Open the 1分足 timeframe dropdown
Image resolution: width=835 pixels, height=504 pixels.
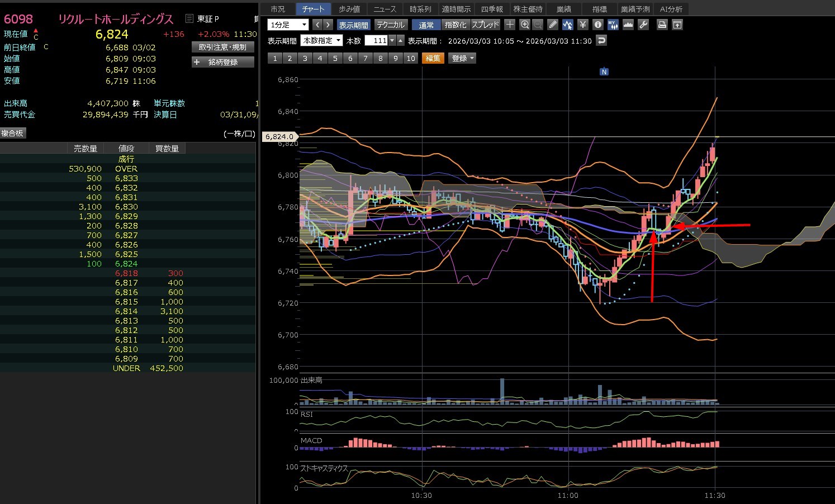point(288,25)
